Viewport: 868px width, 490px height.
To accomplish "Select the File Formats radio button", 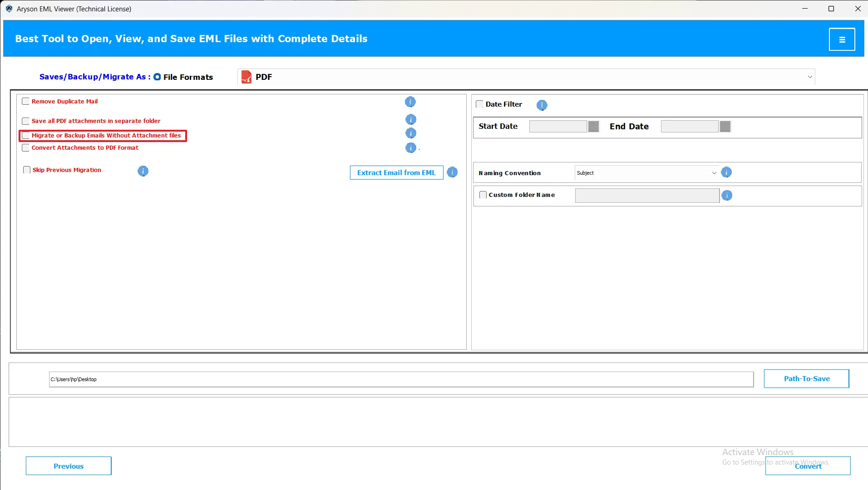I will (x=157, y=77).
